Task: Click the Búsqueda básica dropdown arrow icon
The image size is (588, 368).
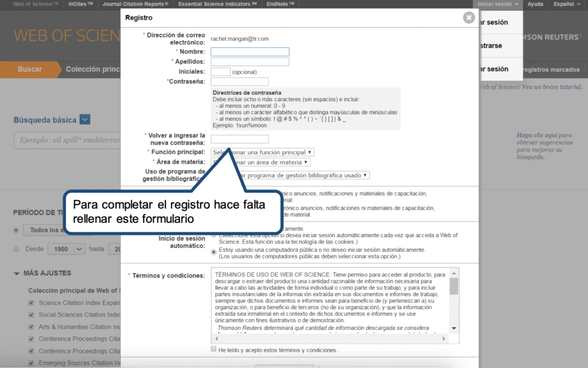Action: pos(85,120)
